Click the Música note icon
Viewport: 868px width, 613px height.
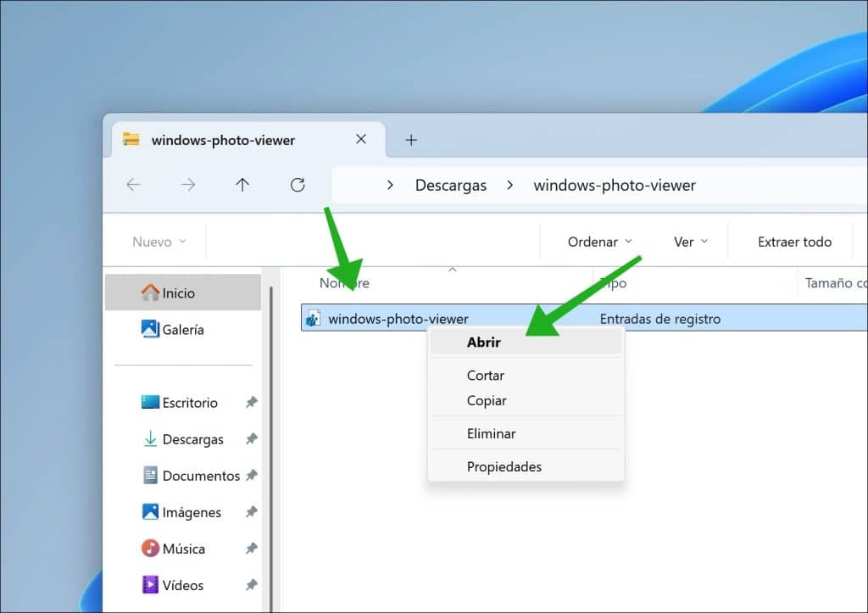click(x=150, y=549)
